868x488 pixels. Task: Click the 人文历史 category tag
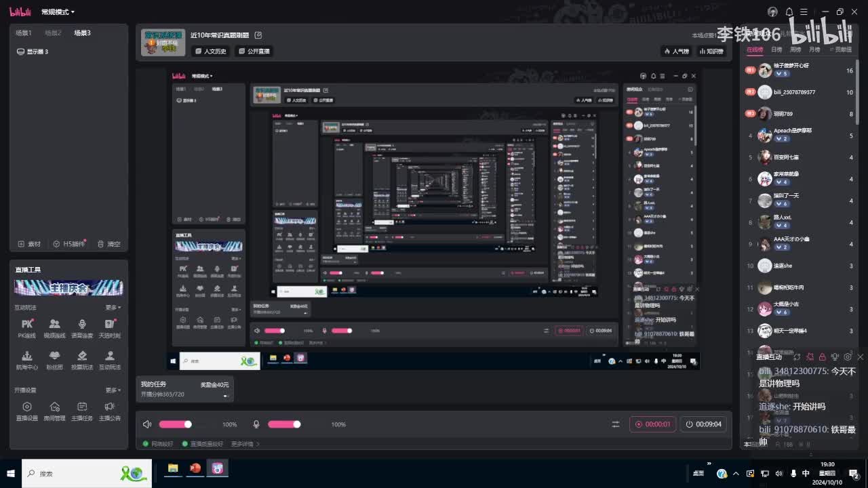[x=210, y=52]
